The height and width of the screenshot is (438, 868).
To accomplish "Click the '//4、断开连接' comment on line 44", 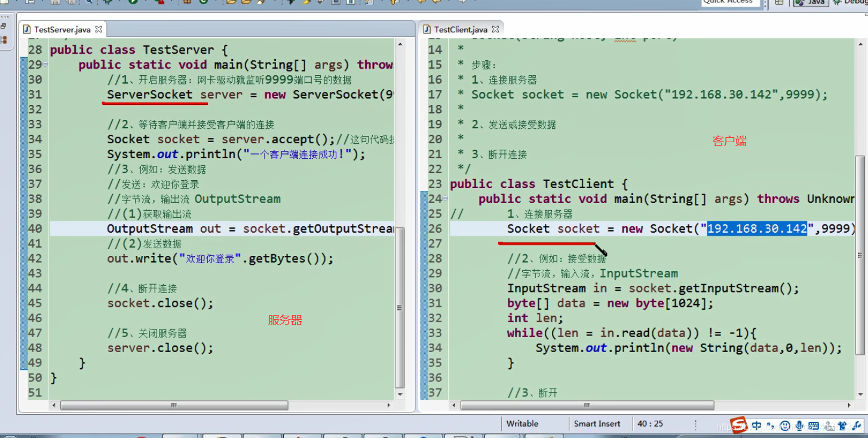I will (x=142, y=288).
